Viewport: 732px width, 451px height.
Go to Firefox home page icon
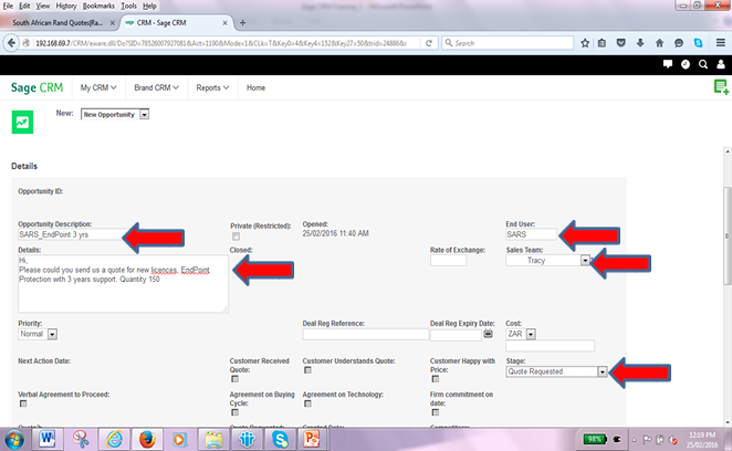coord(659,43)
